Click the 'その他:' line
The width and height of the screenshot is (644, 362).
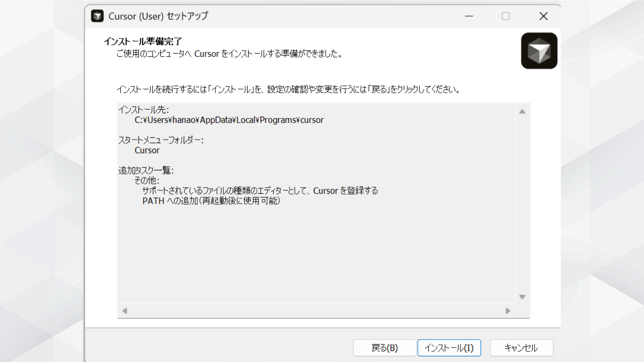[x=147, y=180]
